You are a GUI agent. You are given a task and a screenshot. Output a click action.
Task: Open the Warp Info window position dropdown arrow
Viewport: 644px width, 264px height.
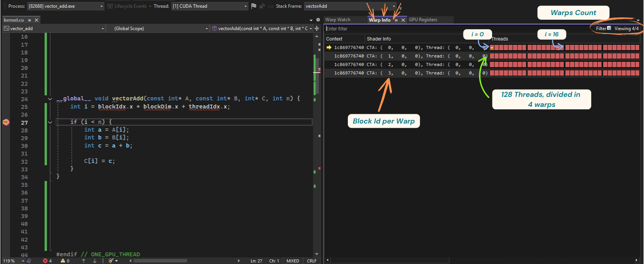(638, 20)
